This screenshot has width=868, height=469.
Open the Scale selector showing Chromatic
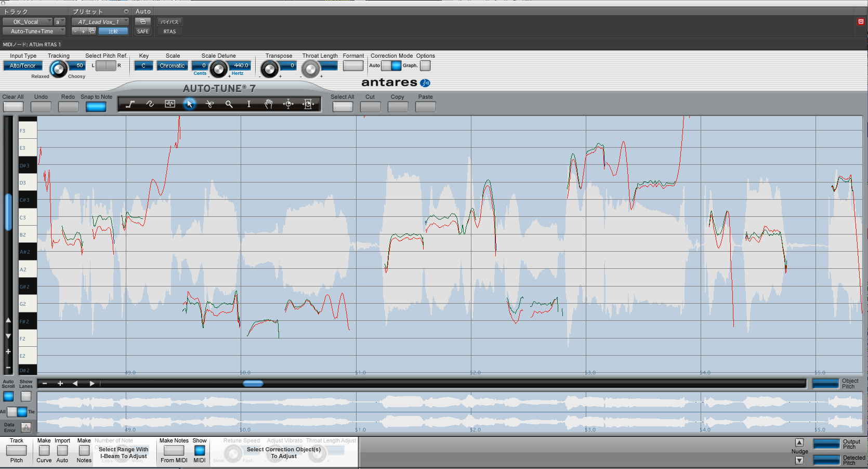point(172,66)
